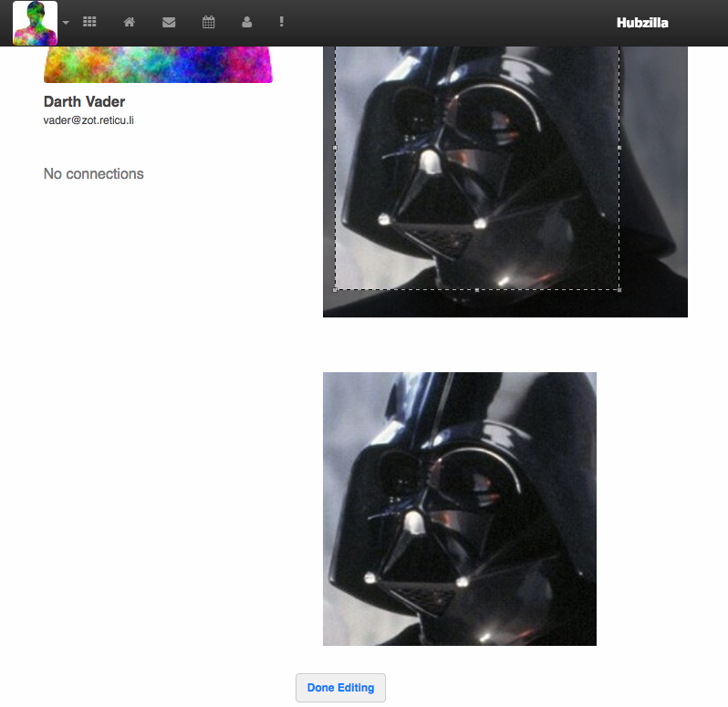Go to the home page icon
728x707 pixels.
click(130, 22)
